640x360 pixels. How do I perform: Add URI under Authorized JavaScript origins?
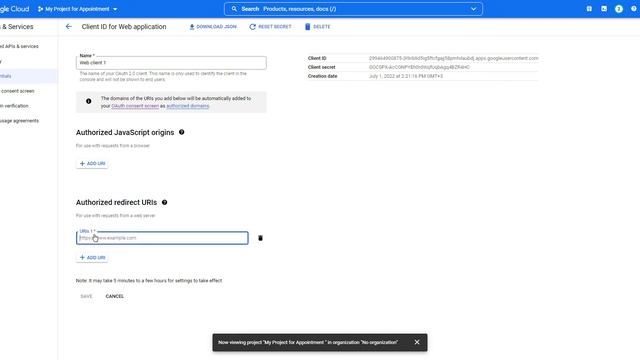click(x=92, y=163)
